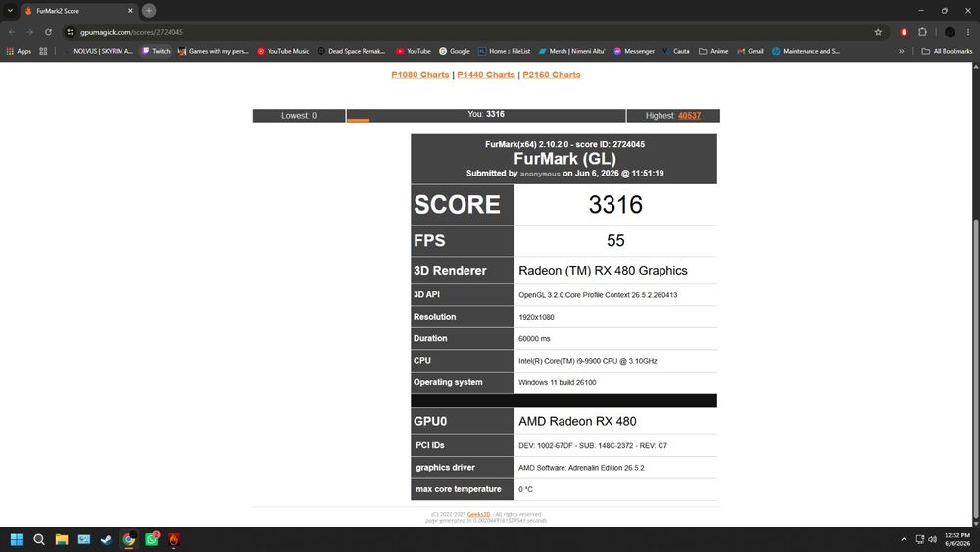Screen dimensions: 980x552
Task: Expand the All Bookmarks folder
Action: 947,51
